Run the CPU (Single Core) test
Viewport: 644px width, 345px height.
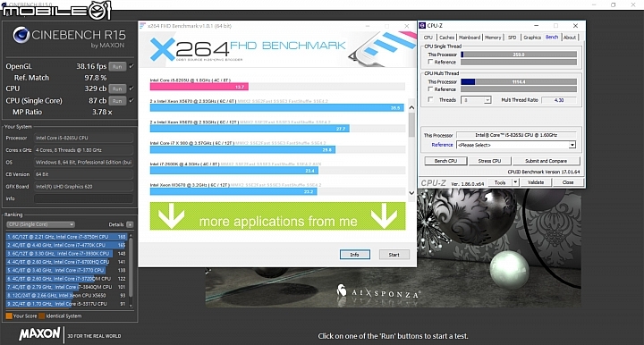(x=117, y=100)
